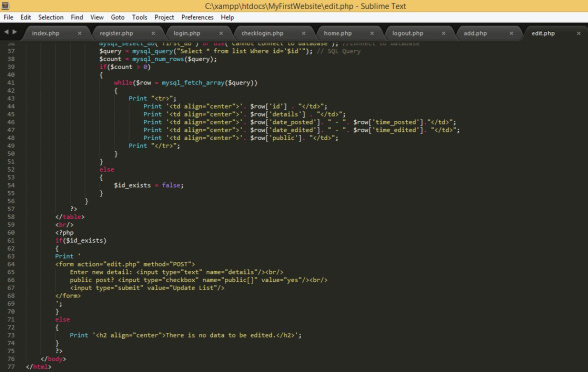Open the Selection menu
588x372 pixels.
tap(51, 17)
